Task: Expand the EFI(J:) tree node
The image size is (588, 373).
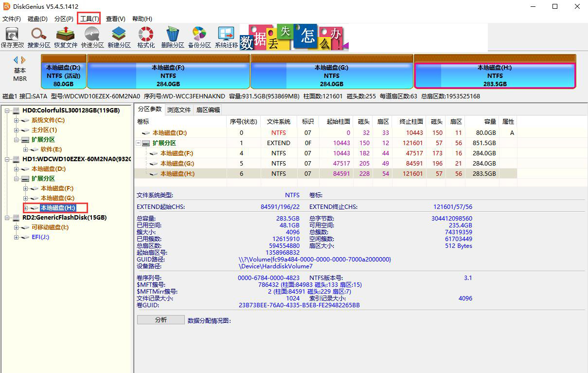Action: click(x=16, y=237)
